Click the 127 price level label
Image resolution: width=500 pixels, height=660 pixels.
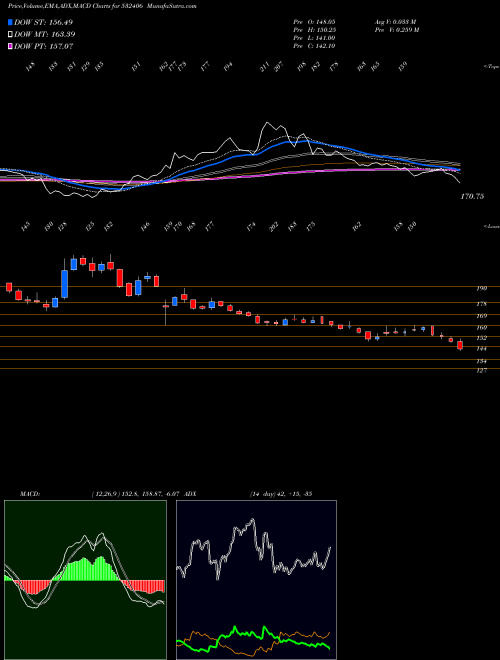(x=482, y=370)
